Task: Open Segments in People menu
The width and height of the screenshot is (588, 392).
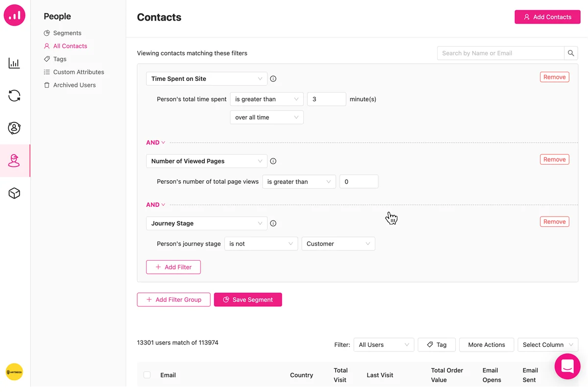Action: click(x=62, y=33)
